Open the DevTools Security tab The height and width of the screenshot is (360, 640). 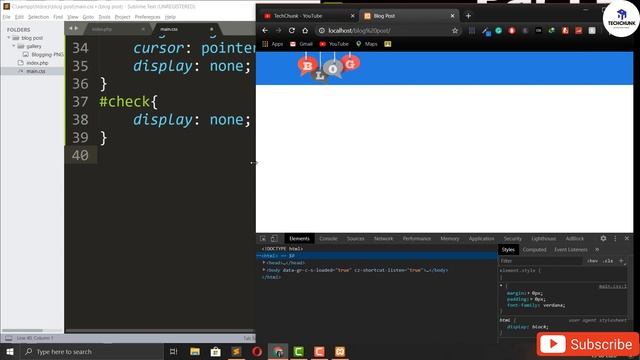pos(513,238)
